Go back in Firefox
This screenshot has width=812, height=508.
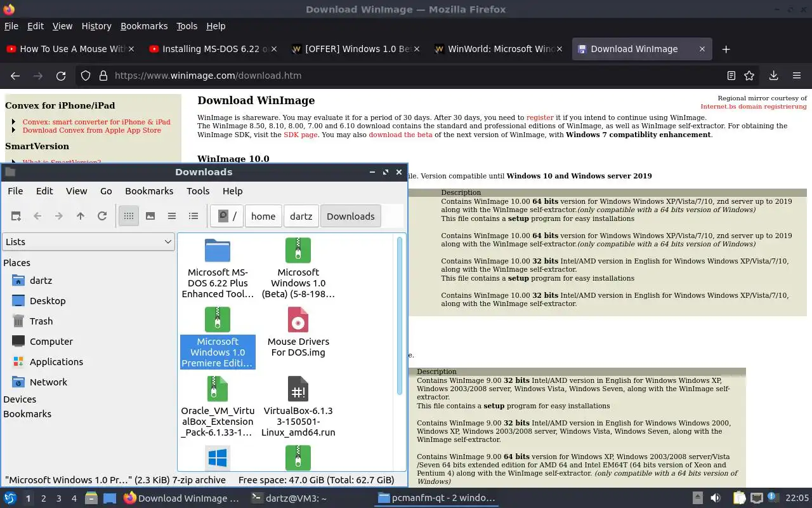click(x=15, y=76)
